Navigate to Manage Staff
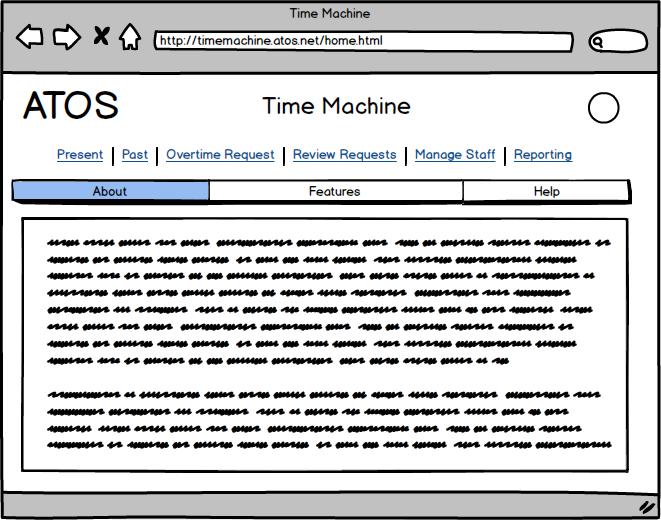 coord(455,155)
